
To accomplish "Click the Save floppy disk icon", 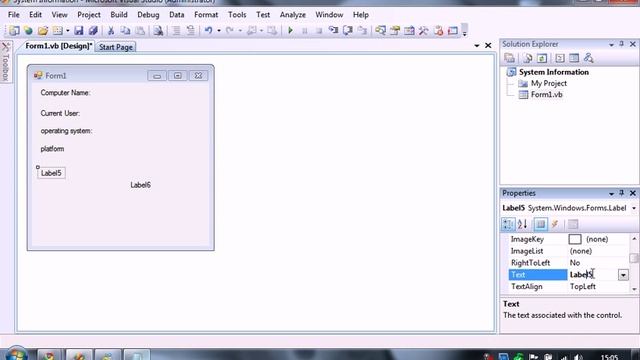I will tap(78, 31).
